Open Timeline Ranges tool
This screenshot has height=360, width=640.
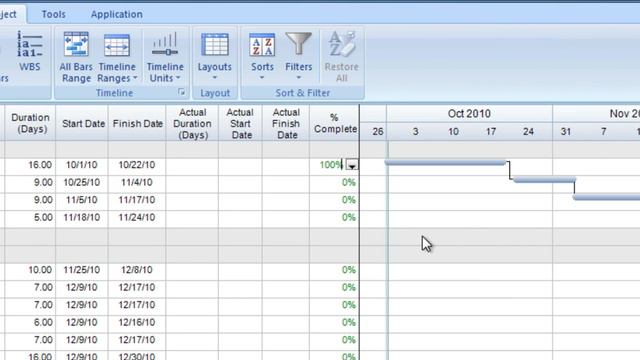coord(117,57)
